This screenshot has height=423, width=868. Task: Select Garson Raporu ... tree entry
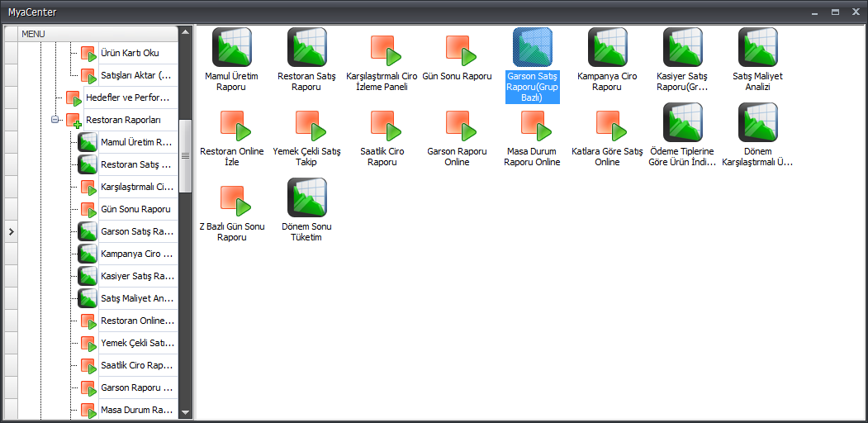point(137,387)
